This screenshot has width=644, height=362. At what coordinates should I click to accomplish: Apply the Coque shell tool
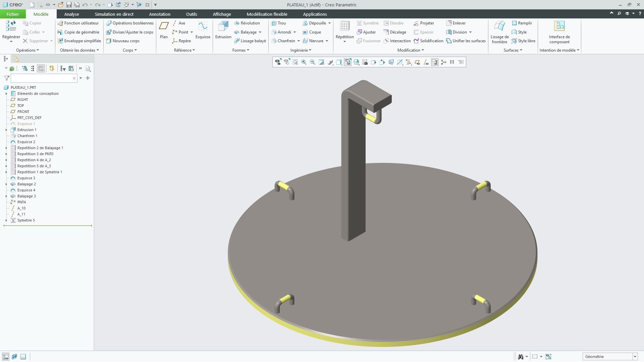[x=312, y=32]
